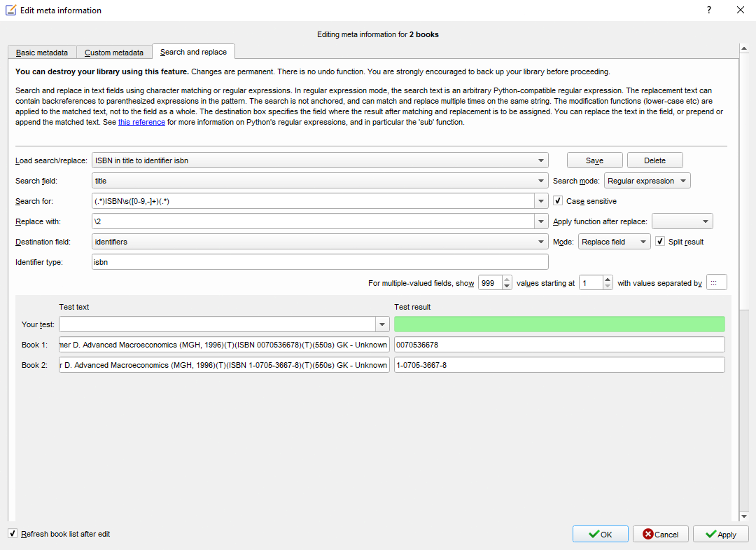Image resolution: width=756 pixels, height=550 pixels.
Task: Click the show values number field 999
Action: (490, 283)
